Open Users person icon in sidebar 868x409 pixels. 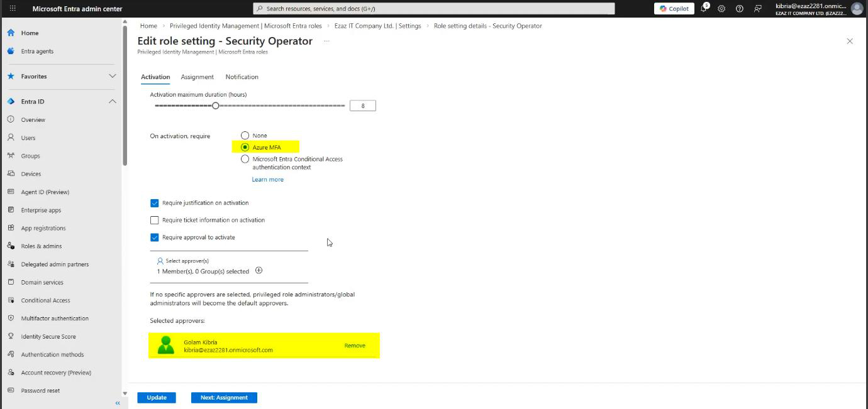11,138
